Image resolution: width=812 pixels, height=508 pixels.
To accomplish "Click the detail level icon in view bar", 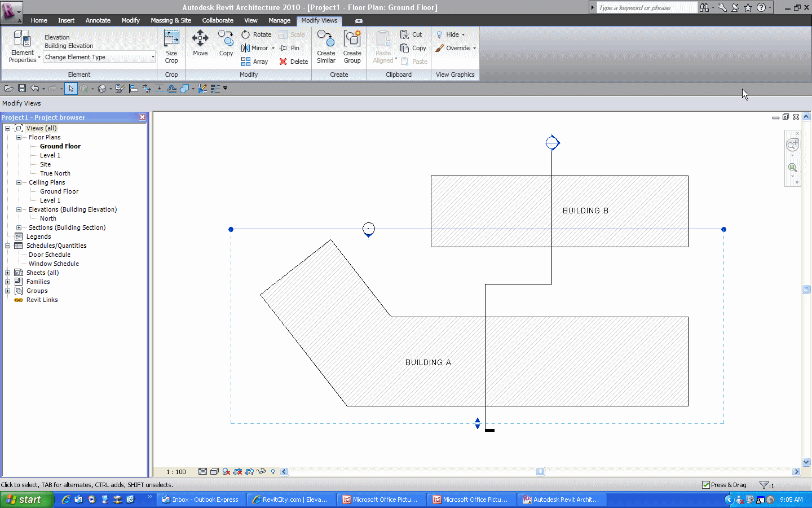I will coord(202,472).
